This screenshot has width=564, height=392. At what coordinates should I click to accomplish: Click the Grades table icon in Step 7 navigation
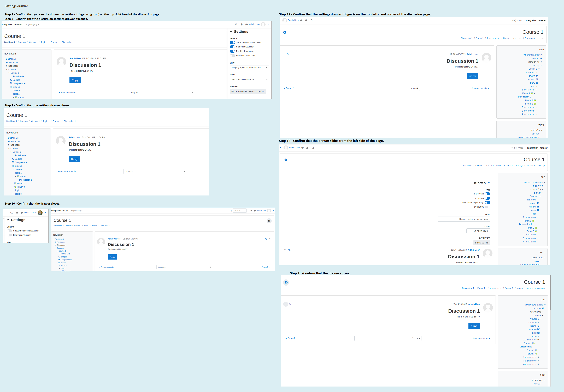tap(13, 166)
